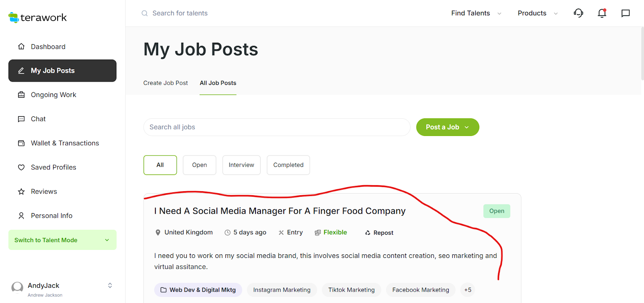Click the terawork logo
644x303 pixels.
[x=38, y=17]
